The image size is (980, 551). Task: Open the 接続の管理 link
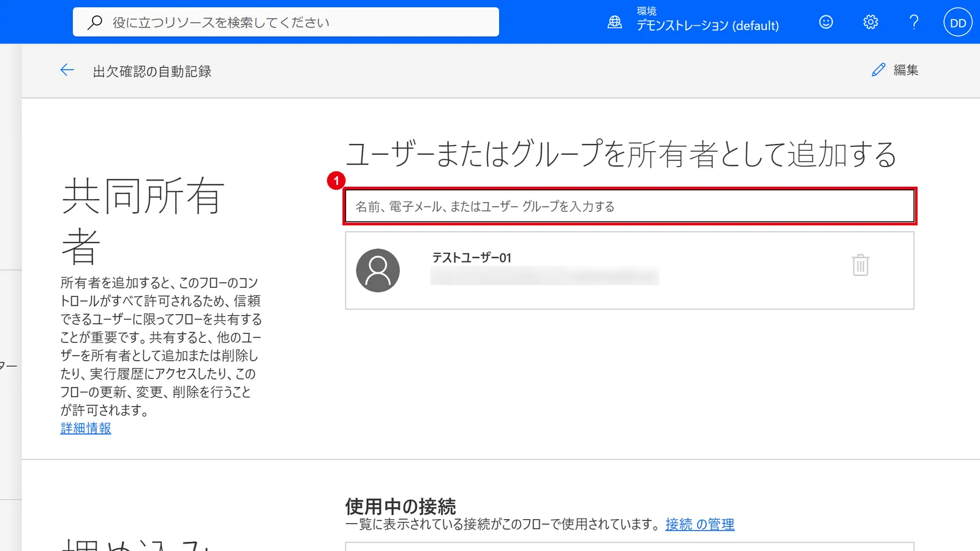click(x=700, y=524)
